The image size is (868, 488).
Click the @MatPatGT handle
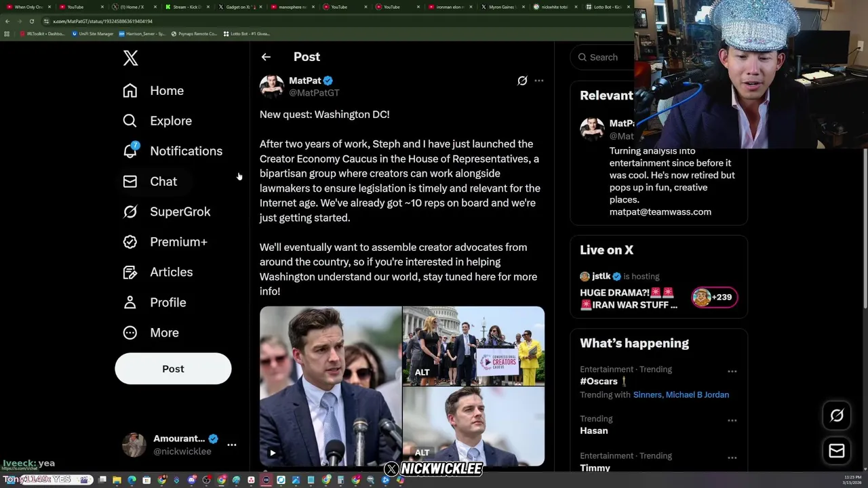point(314,93)
